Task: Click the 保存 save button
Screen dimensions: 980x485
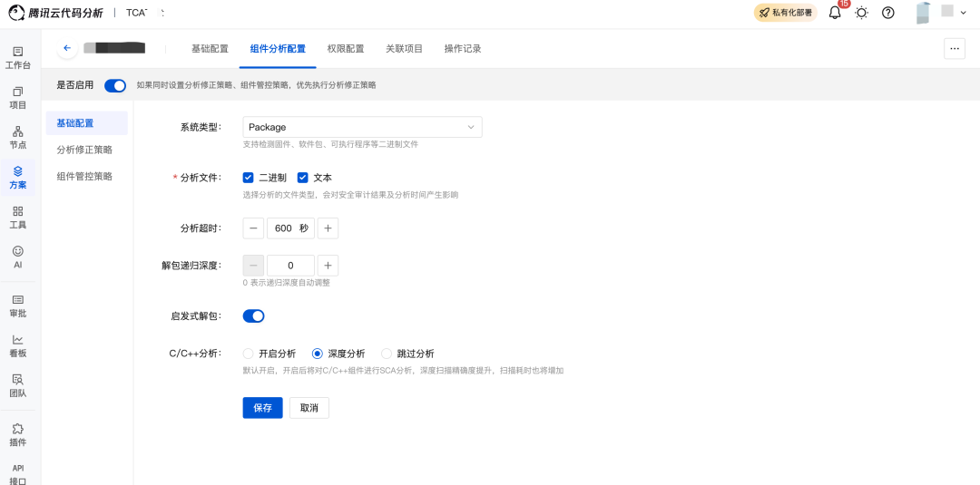Action: click(262, 408)
